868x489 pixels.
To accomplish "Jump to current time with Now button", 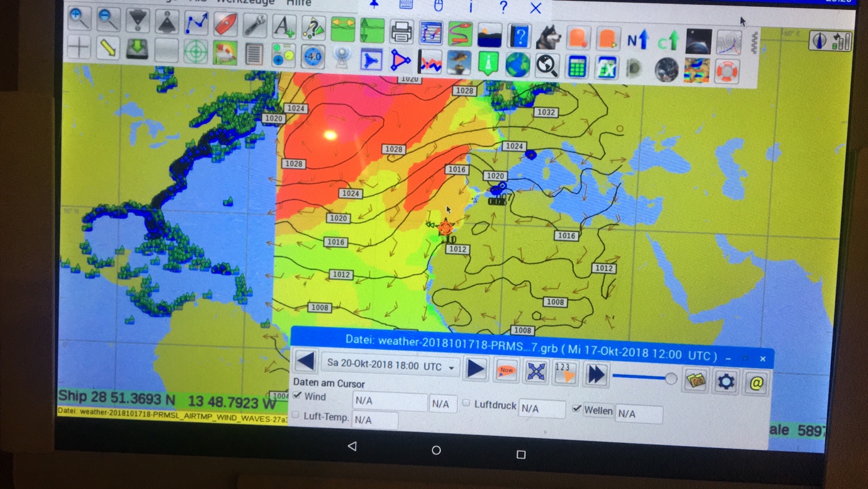I will [507, 370].
